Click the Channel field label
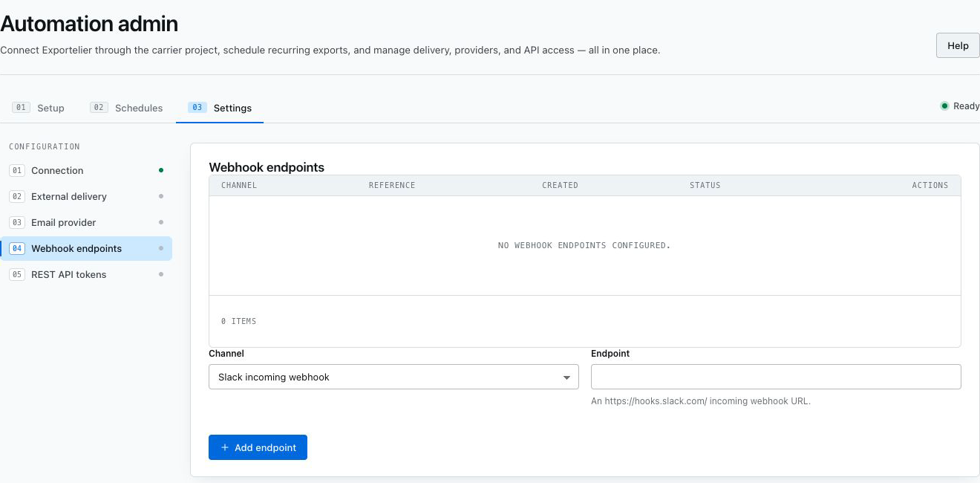This screenshot has height=483, width=980. [x=226, y=354]
